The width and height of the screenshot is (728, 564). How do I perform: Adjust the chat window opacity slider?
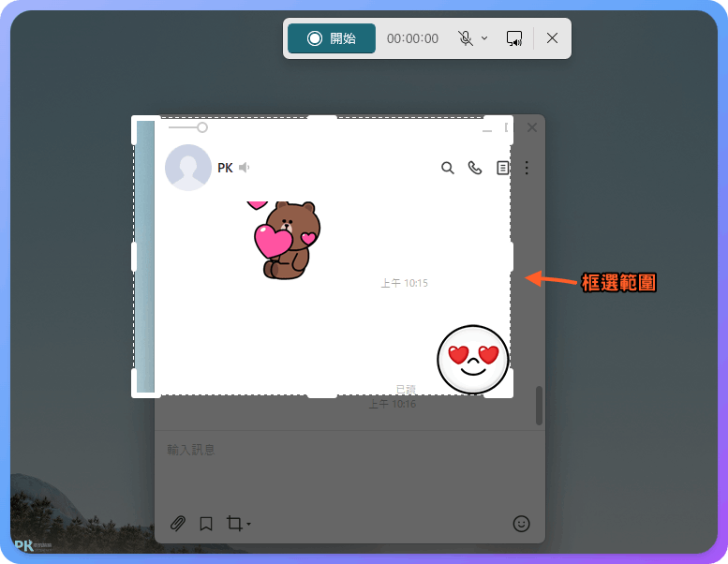(x=188, y=127)
